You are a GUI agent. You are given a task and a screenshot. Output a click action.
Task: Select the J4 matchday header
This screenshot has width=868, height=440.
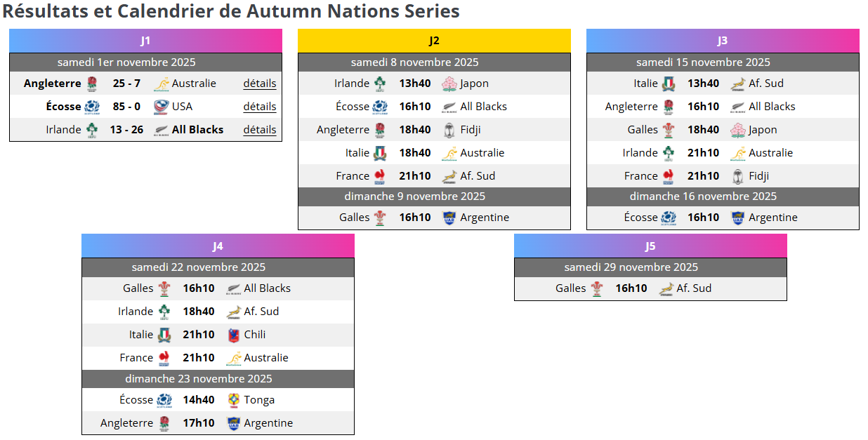tap(218, 246)
